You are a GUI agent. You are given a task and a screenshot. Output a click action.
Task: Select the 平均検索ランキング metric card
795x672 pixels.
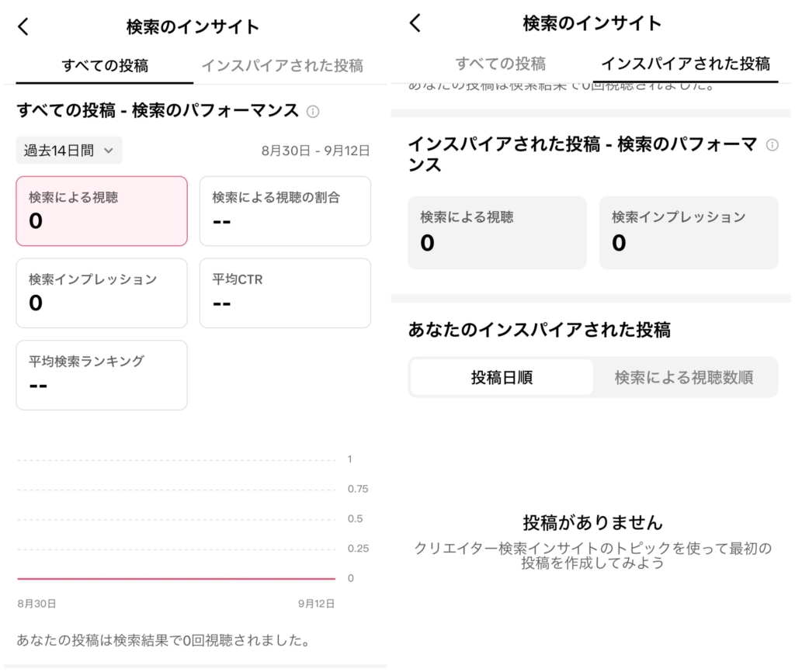tap(102, 374)
